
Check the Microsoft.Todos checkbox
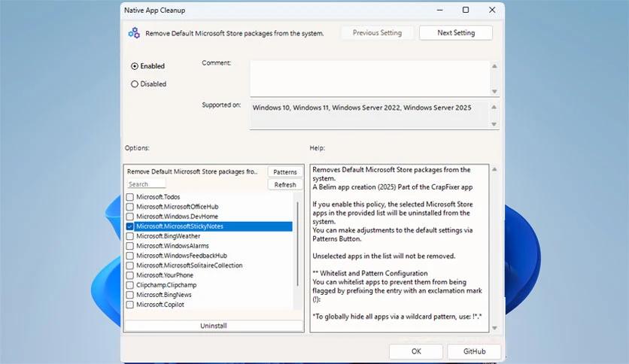click(x=130, y=197)
